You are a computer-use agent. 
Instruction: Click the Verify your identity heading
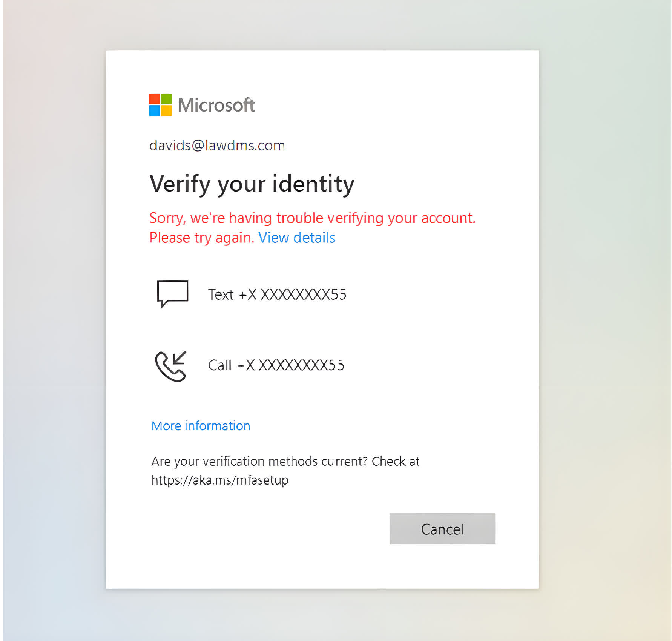point(252,184)
